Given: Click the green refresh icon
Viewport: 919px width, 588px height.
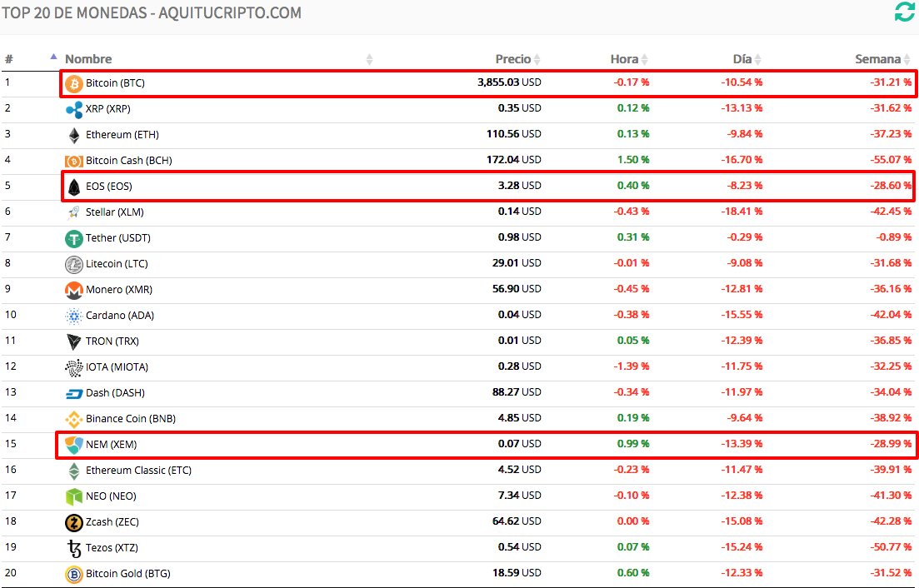Looking at the screenshot, I should point(904,12).
